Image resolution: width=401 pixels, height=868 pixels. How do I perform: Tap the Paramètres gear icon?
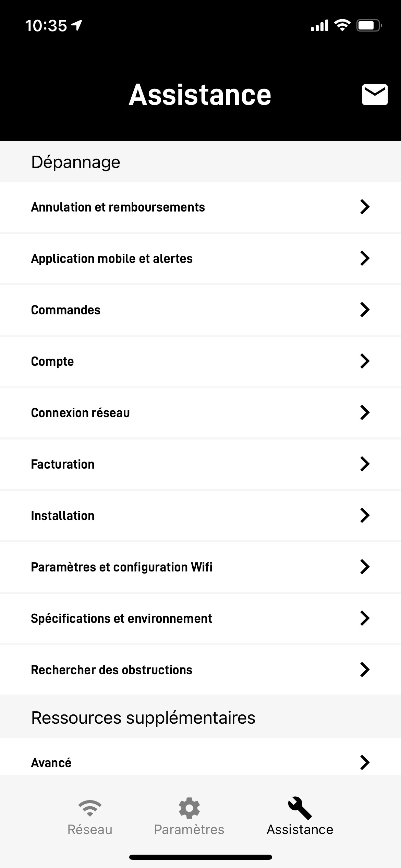[189, 808]
